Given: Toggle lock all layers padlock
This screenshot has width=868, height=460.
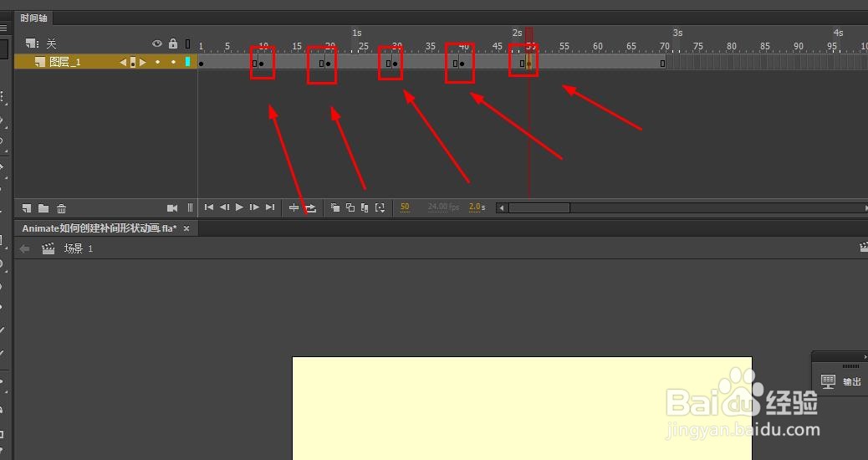Looking at the screenshot, I should point(173,43).
